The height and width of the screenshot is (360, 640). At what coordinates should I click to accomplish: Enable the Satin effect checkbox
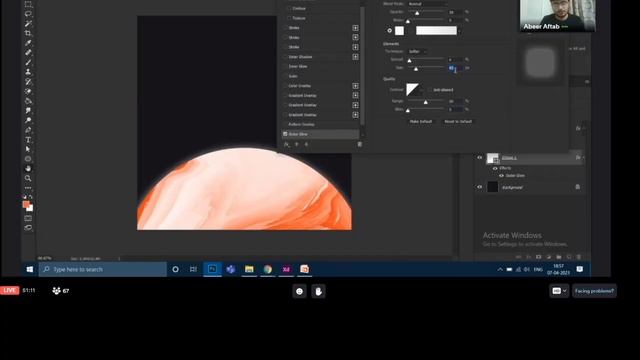pyautogui.click(x=285, y=76)
